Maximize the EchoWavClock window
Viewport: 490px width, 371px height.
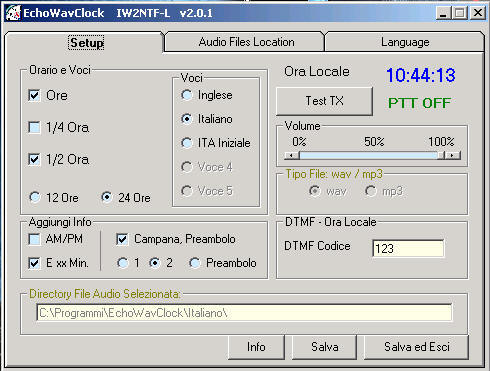coord(460,13)
